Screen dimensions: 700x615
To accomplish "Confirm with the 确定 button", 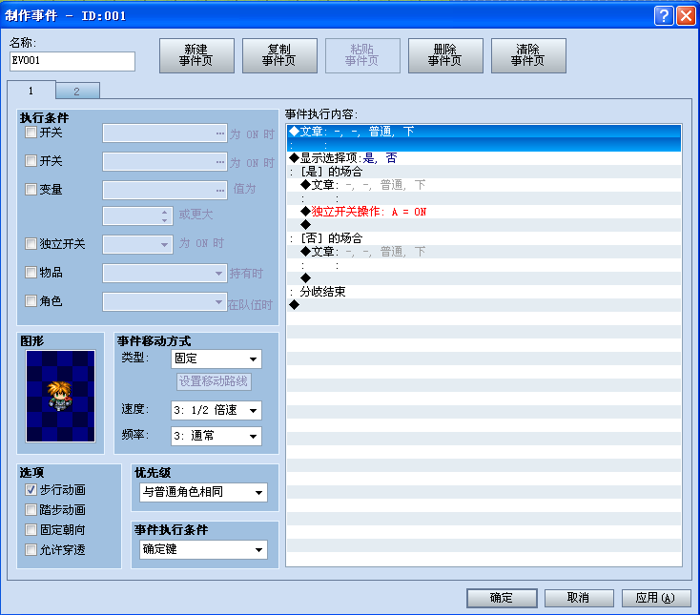I will [x=502, y=598].
